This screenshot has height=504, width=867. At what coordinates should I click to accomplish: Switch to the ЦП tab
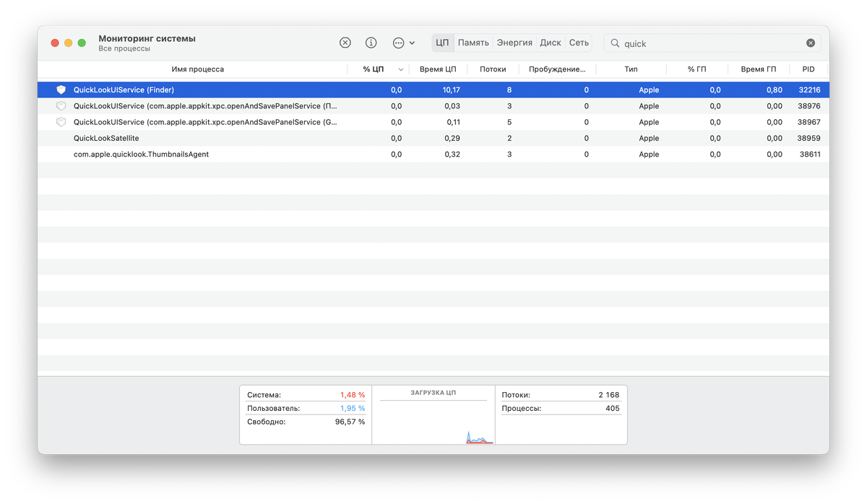coord(442,43)
